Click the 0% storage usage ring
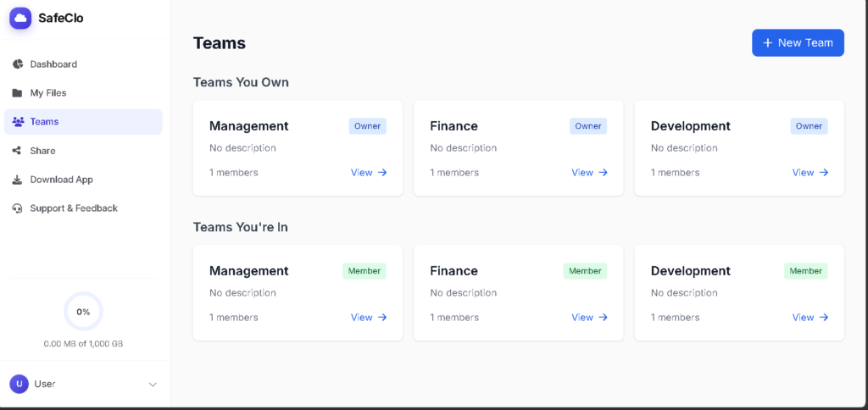This screenshot has width=868, height=410. [83, 312]
